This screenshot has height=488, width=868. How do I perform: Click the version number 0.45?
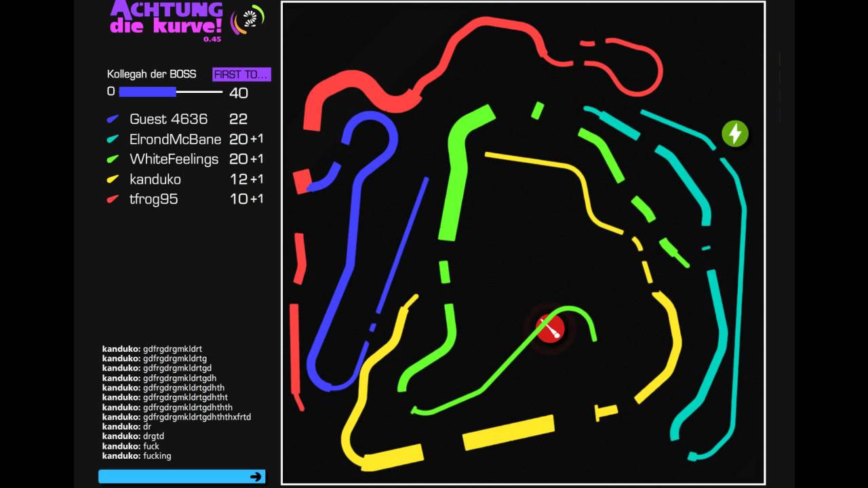coord(212,39)
